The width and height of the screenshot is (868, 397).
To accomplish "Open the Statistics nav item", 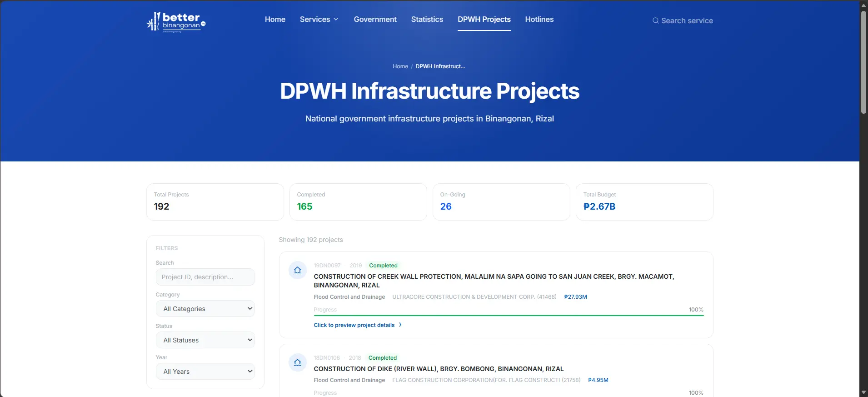I will tap(427, 19).
